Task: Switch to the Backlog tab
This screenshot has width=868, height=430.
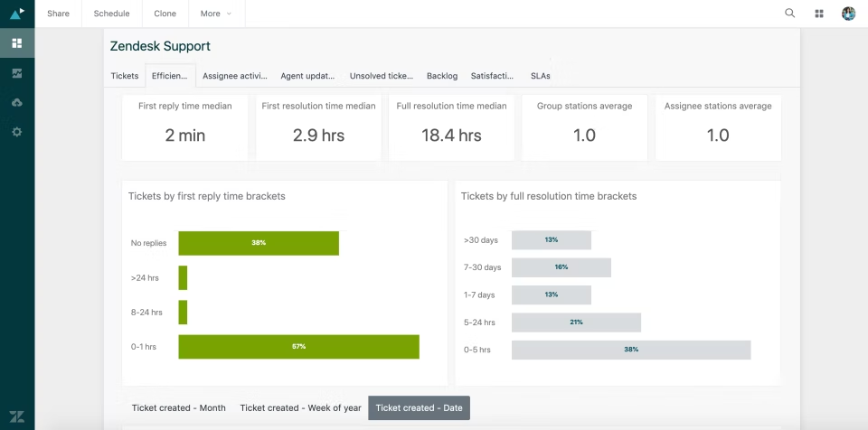Action: pos(442,76)
